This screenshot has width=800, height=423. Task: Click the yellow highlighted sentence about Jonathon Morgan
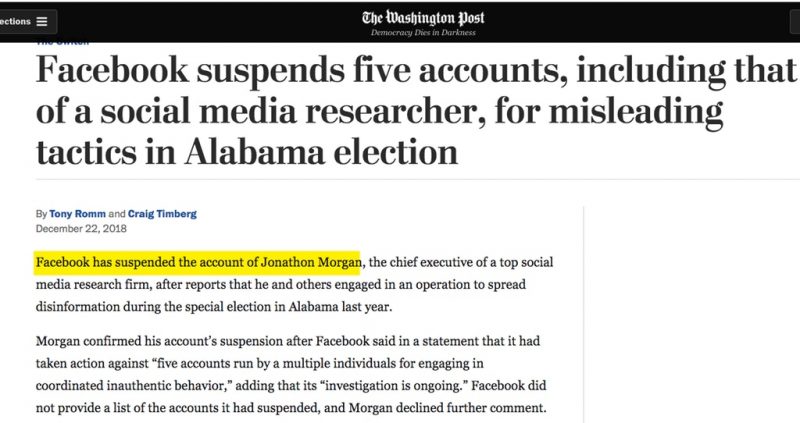coord(198,263)
